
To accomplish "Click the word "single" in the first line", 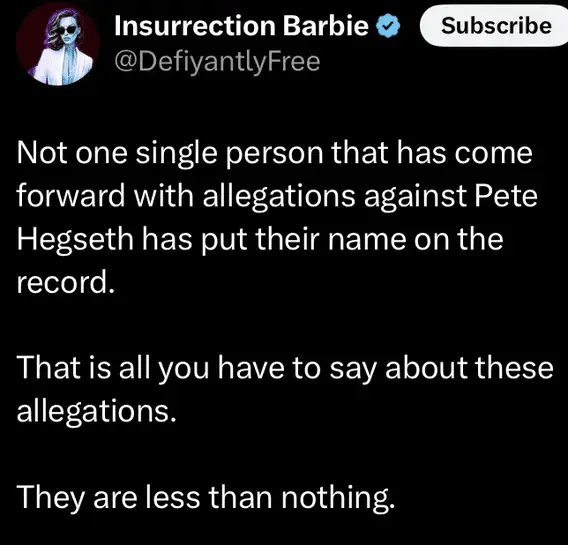I will (x=177, y=155).
